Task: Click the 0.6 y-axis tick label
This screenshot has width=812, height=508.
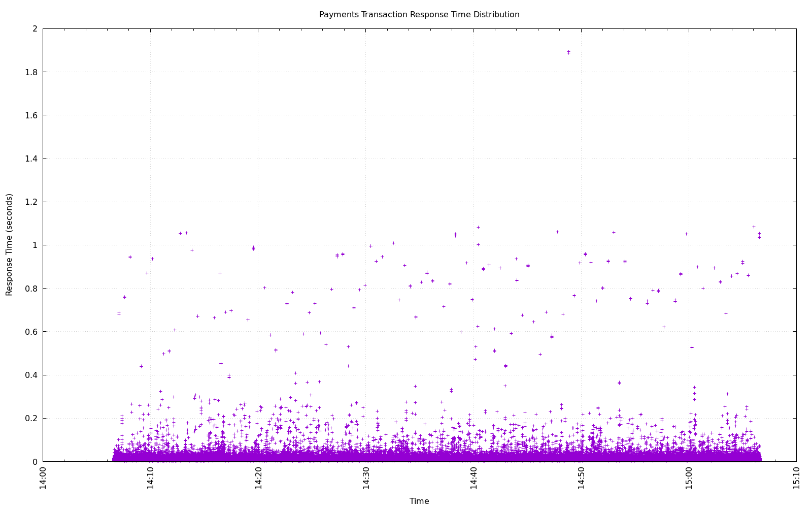Action: (x=31, y=332)
